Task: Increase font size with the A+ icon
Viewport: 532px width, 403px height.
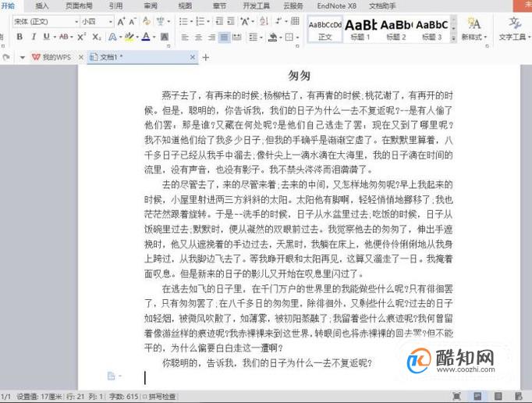Action: [x=121, y=22]
